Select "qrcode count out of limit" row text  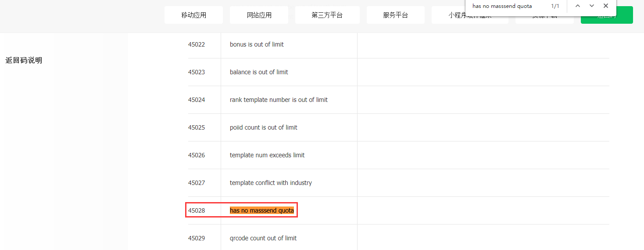tap(263, 238)
